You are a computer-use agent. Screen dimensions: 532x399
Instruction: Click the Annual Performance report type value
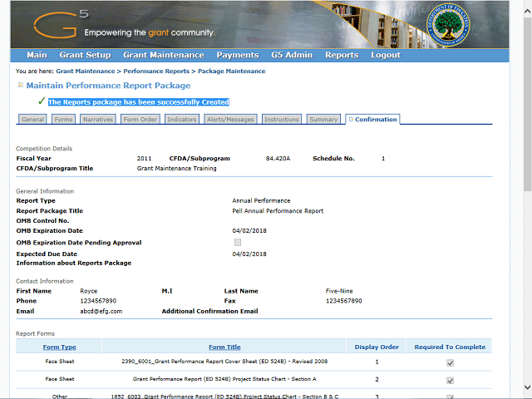(x=261, y=201)
